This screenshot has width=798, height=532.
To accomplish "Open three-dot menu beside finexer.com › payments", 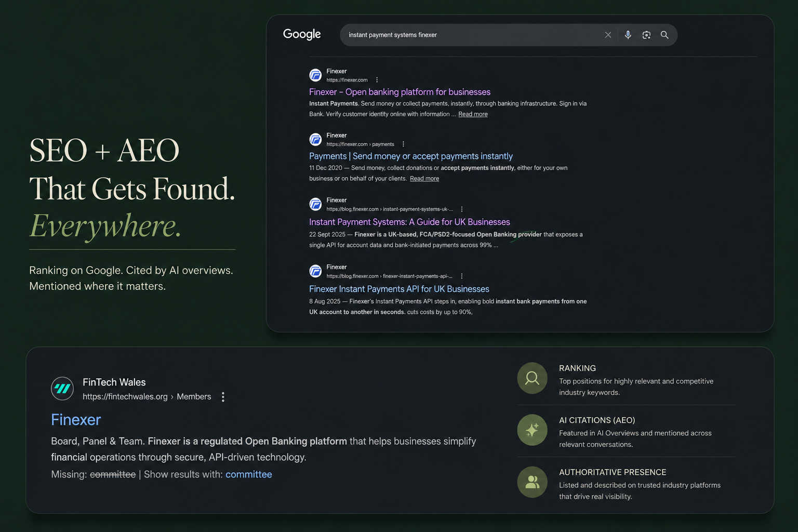I will click(x=403, y=144).
